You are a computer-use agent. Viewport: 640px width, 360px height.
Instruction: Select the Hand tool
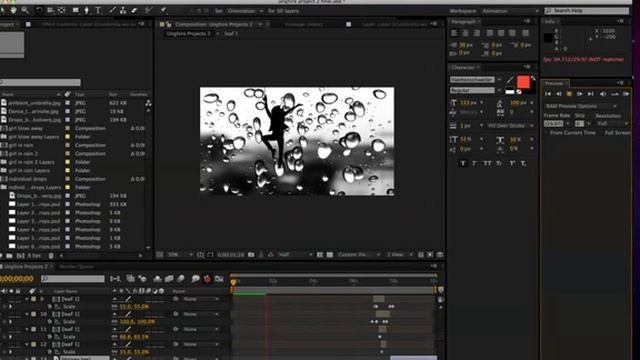point(13,10)
